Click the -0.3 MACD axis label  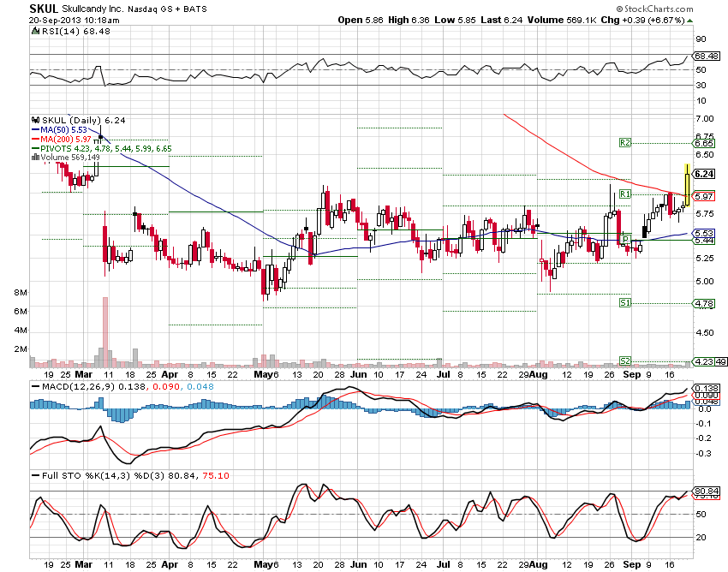(x=704, y=453)
